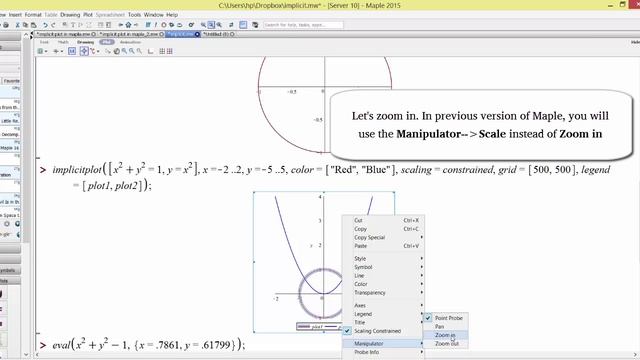Click the plot1 legend entry under the plot
The height and width of the screenshot is (360, 640).
pos(311,327)
